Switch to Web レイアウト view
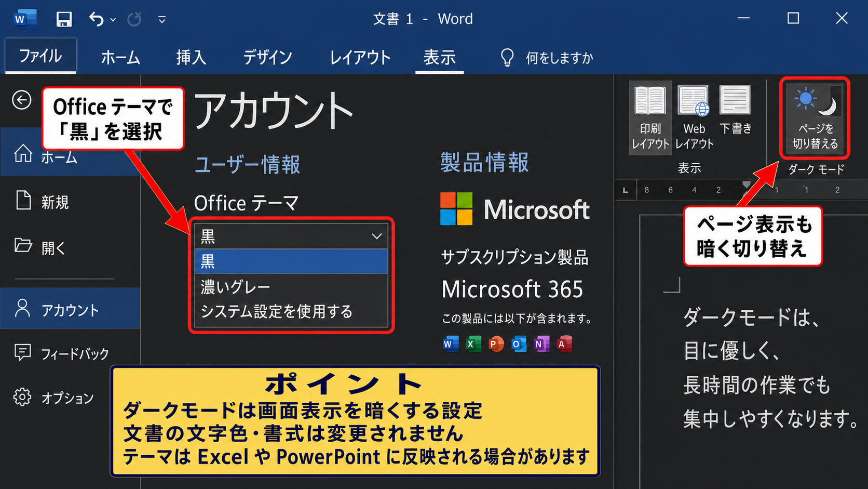Image resolution: width=868 pixels, height=489 pixels. pyautogui.click(x=694, y=117)
